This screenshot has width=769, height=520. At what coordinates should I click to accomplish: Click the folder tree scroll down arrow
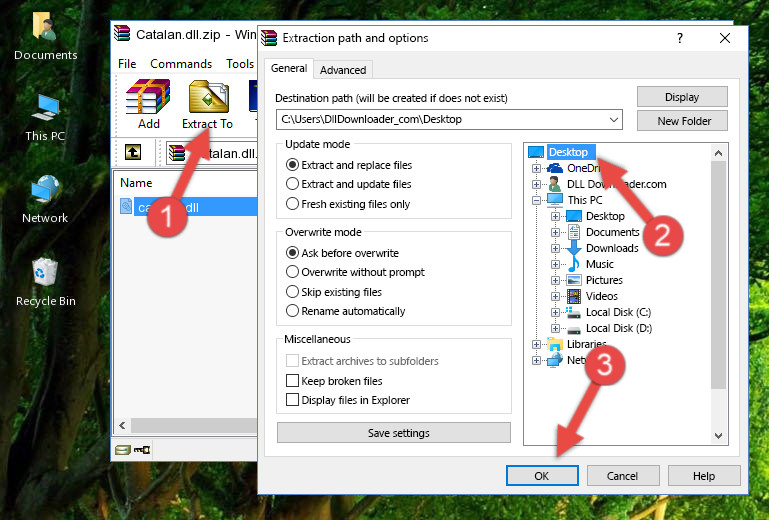coord(718,436)
